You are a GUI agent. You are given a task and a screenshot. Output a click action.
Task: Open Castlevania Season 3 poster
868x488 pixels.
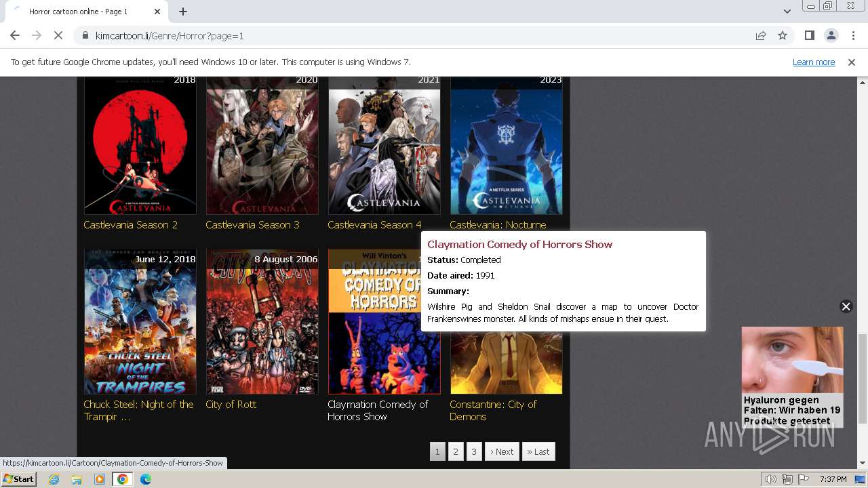(x=262, y=145)
